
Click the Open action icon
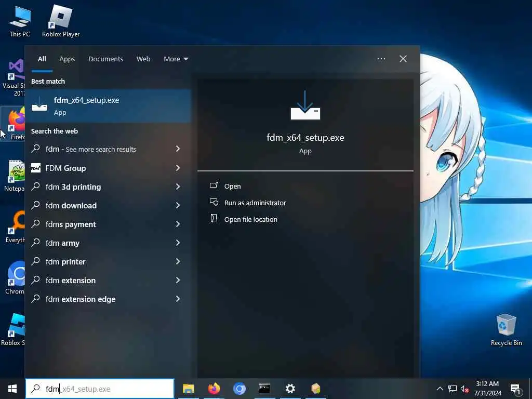click(214, 185)
